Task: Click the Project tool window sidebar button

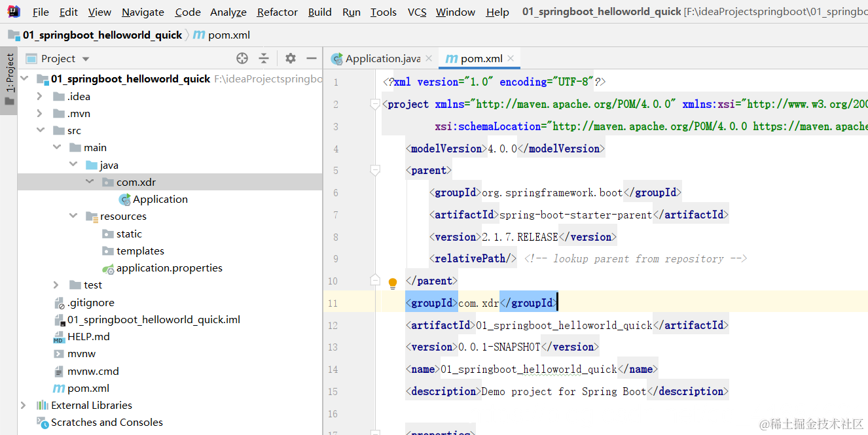Action: click(x=9, y=79)
